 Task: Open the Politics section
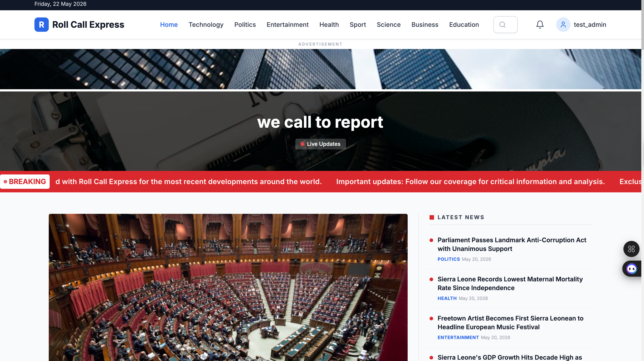(245, 25)
